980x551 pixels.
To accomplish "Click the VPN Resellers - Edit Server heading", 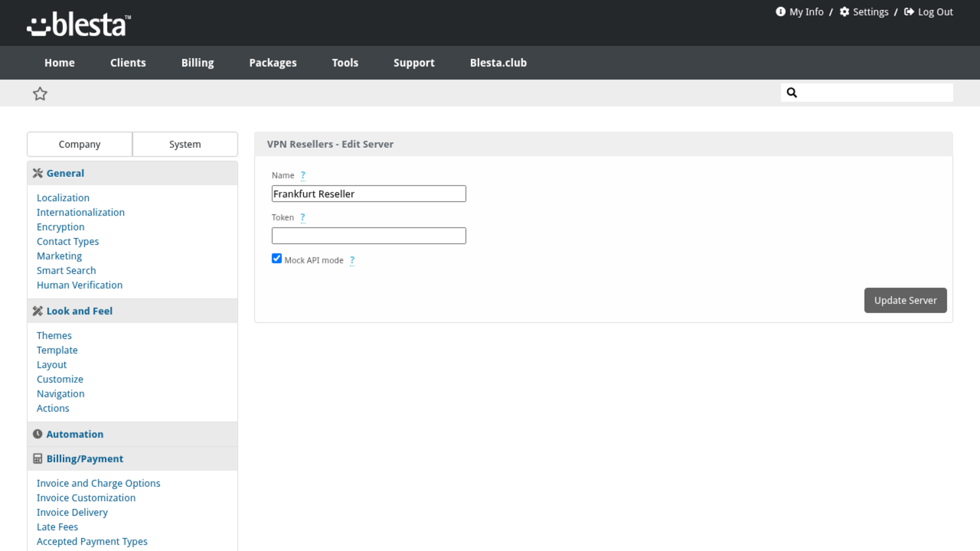I will tap(330, 144).
